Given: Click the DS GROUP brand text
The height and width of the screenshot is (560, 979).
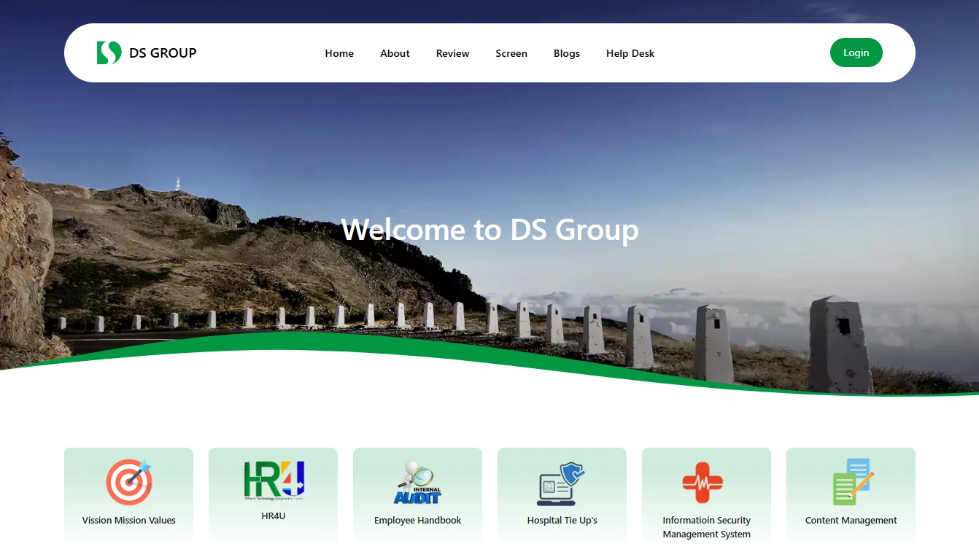Looking at the screenshot, I should coord(162,52).
